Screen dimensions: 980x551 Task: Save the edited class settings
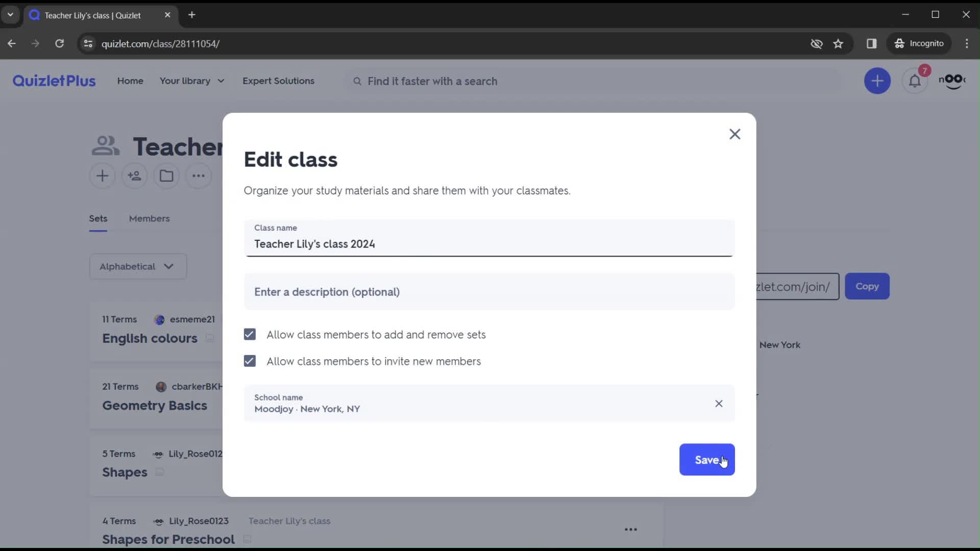click(x=707, y=460)
